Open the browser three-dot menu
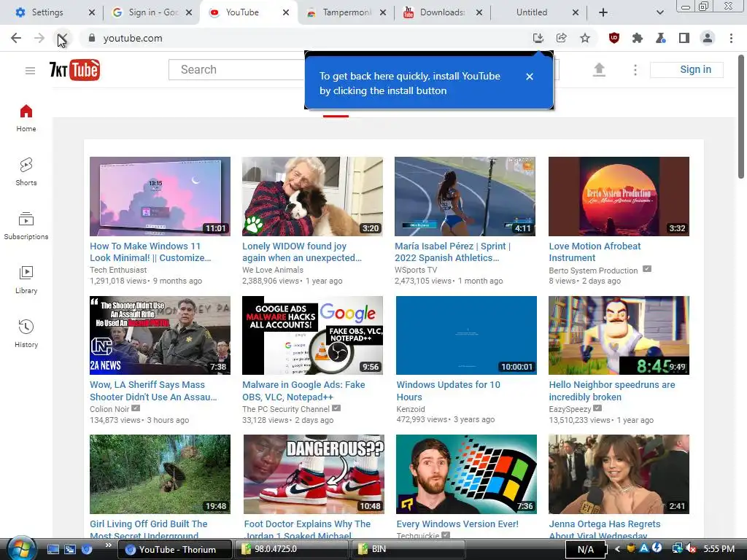The height and width of the screenshot is (560, 747). (731, 38)
